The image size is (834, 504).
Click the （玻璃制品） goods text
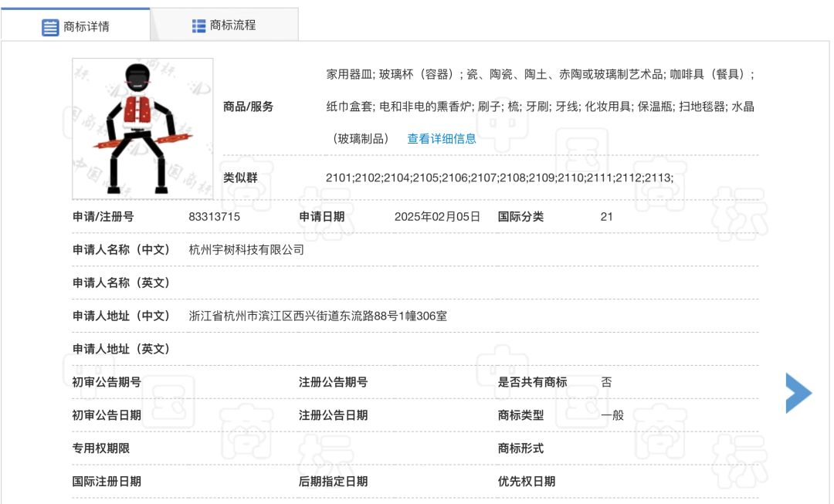click(x=361, y=139)
